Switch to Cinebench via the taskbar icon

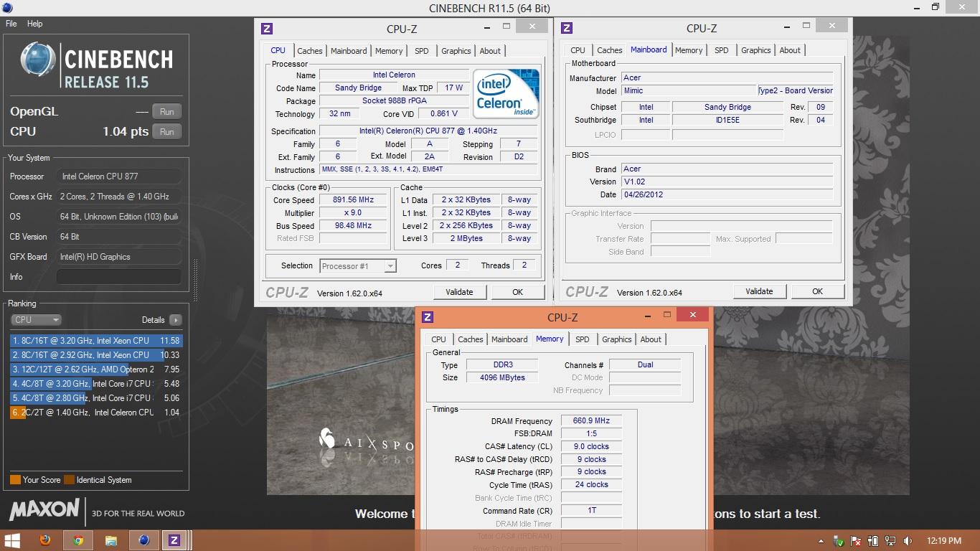pyautogui.click(x=143, y=540)
